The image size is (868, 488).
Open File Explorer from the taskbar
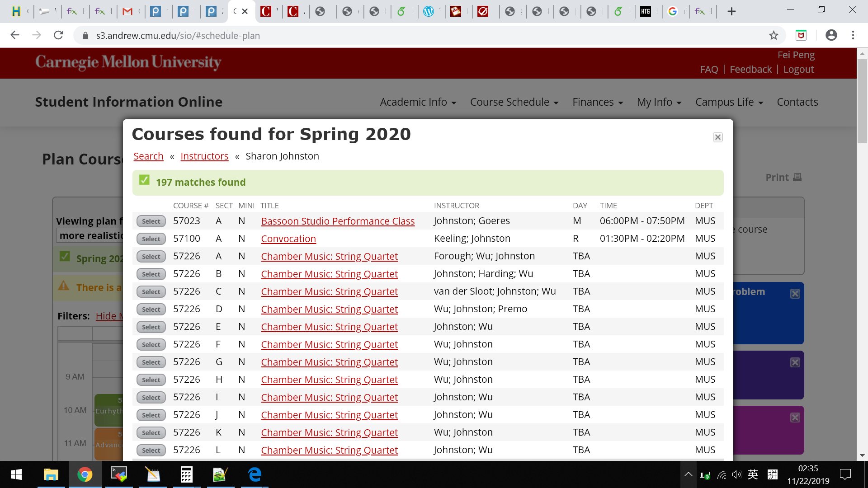[51, 474]
